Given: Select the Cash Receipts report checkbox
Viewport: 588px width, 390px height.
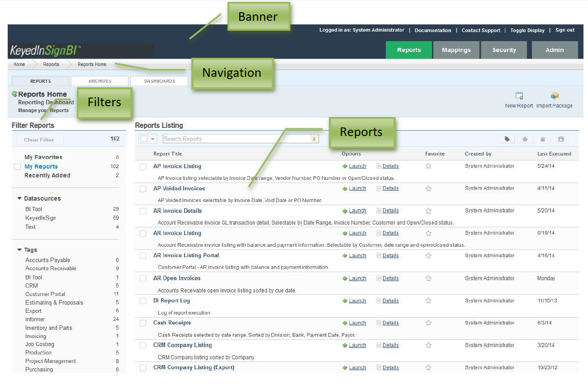Looking at the screenshot, I should point(143,323).
